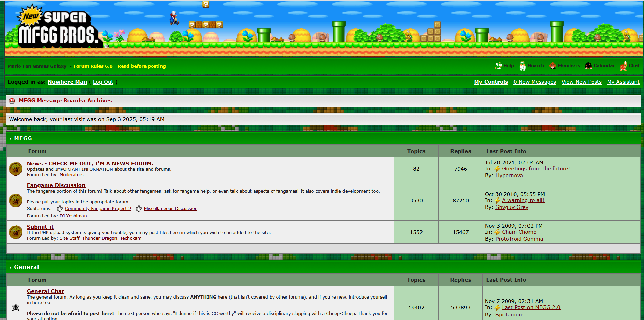Screen dimensions: 644x320
Task: Open the Search page
Action: click(x=536, y=66)
